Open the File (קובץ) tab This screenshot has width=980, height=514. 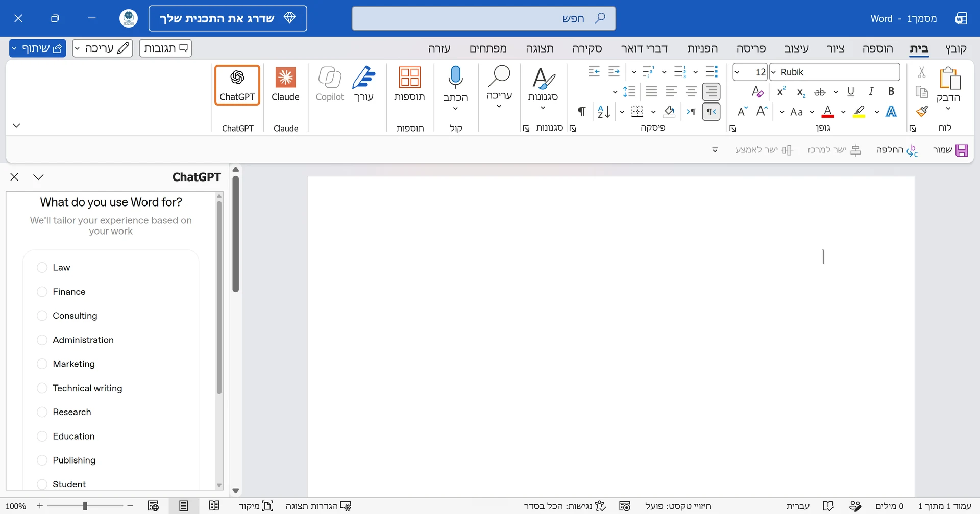coord(956,48)
